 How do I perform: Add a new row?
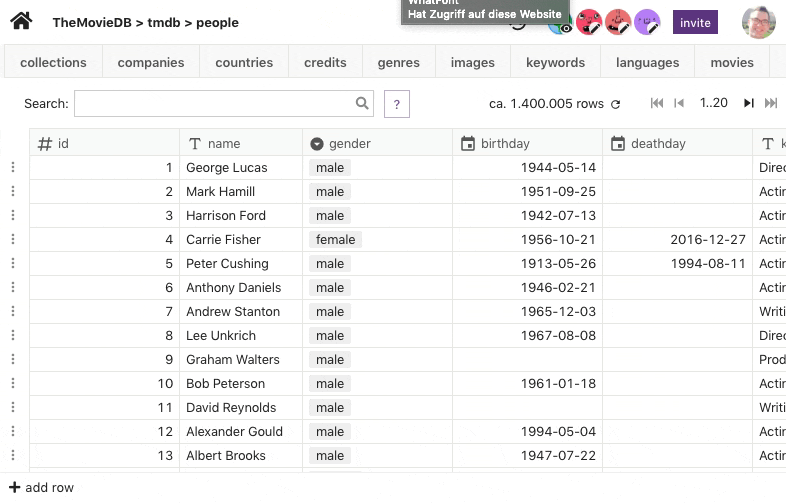(42, 487)
